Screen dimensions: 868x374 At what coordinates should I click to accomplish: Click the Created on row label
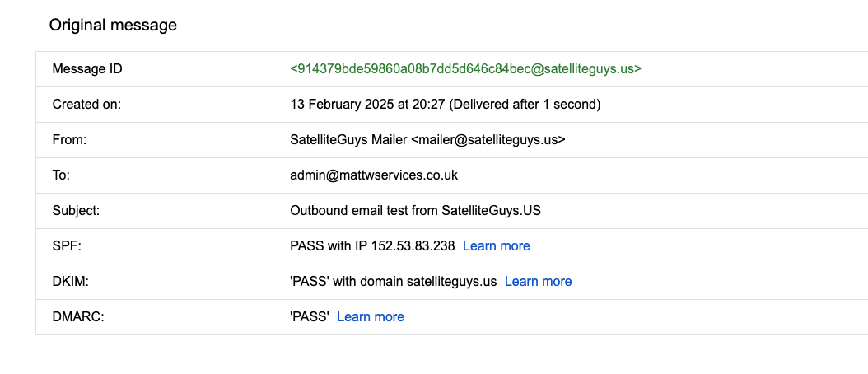coord(86,105)
